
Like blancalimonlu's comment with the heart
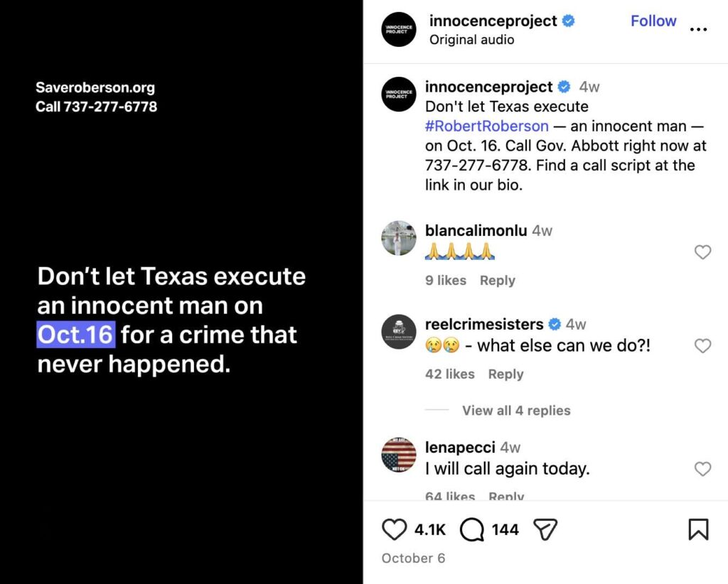[703, 252]
